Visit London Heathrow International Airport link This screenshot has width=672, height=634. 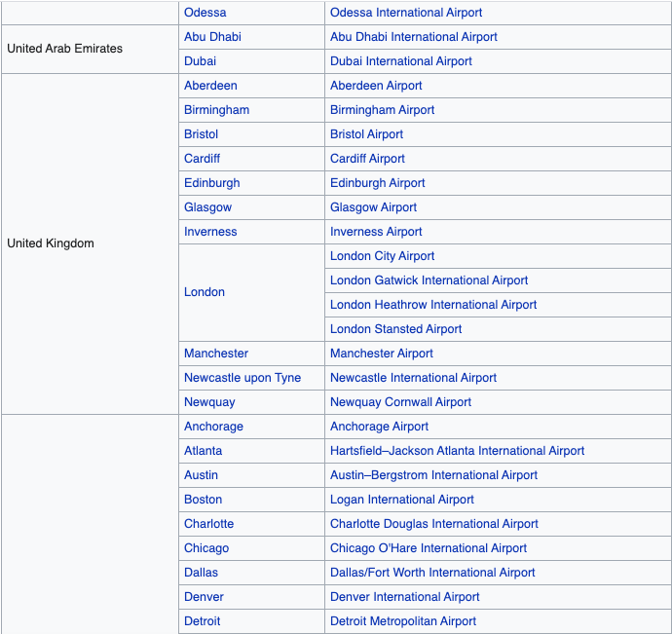[x=433, y=305]
